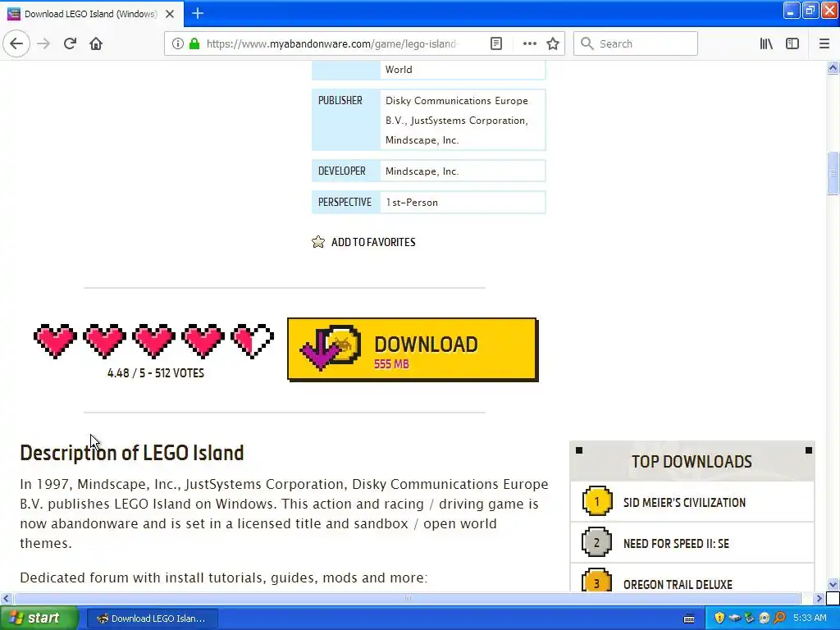
Task: Show sidebars icon in toolbar
Action: coord(792,43)
